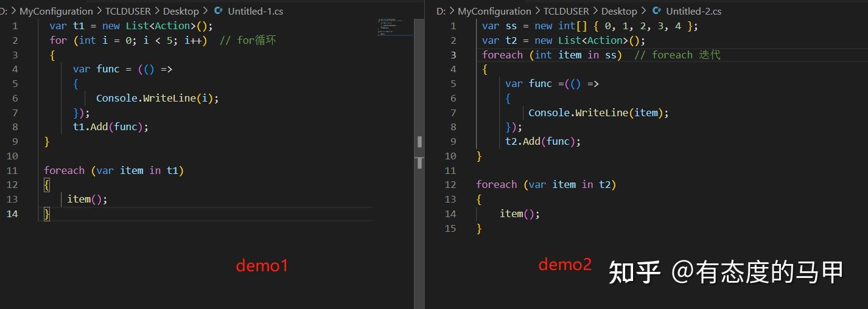Place cursor on 'for (int i = 0; i < 5; i++)'
Viewport: 868px width, 309px height.
128,40
